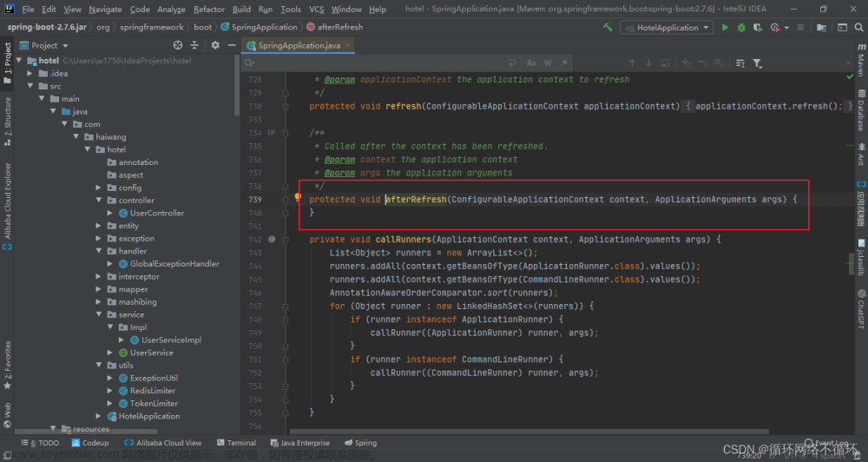Open the Database tool window
868x462 pixels.
click(861, 111)
